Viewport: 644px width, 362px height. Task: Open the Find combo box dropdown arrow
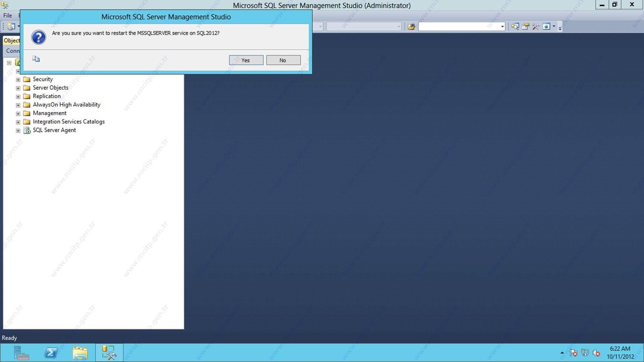(502, 26)
